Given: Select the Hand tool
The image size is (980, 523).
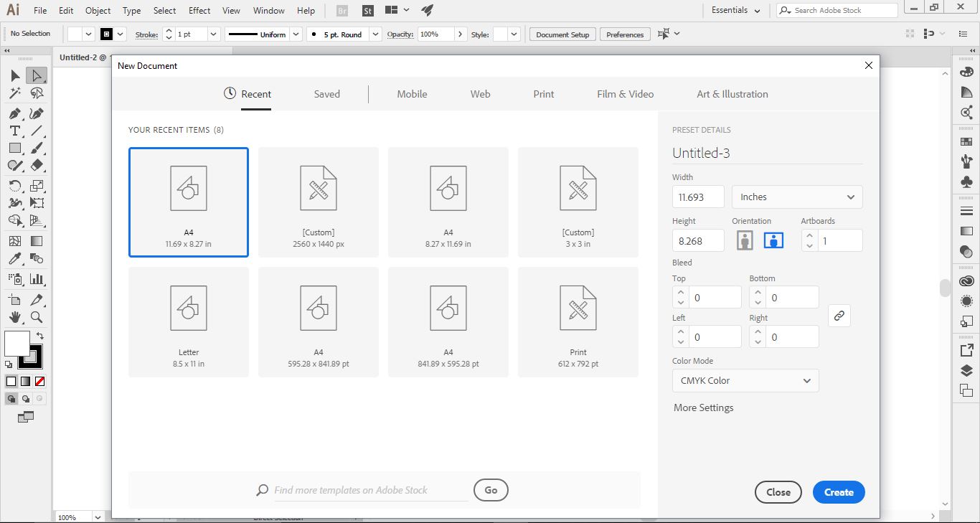Looking at the screenshot, I should 14,318.
